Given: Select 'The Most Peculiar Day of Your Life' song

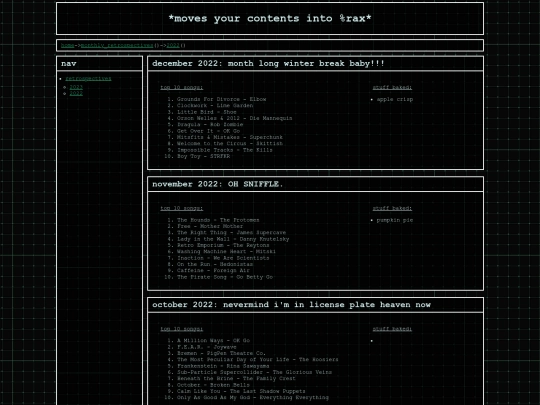Looking at the screenshot, I should 258,360.
